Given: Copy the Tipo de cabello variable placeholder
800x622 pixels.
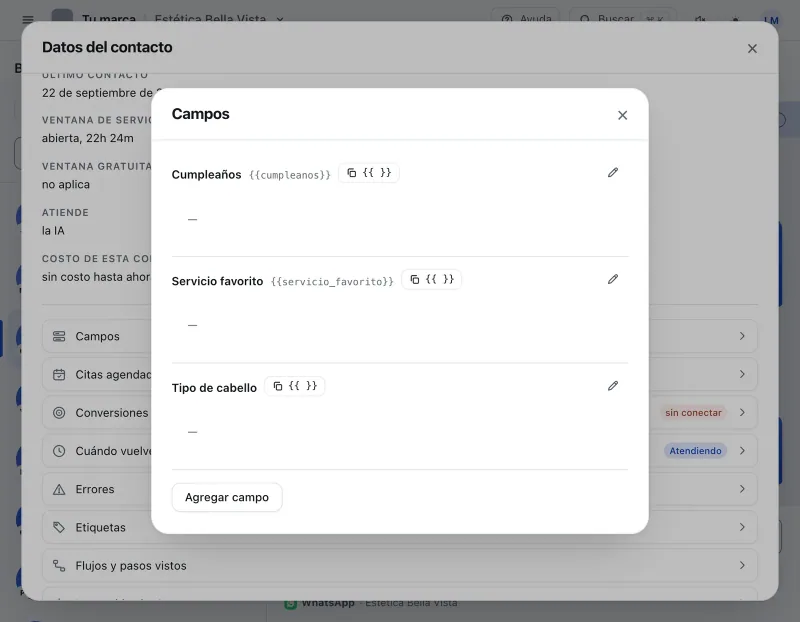Looking at the screenshot, I should pyautogui.click(x=294, y=386).
